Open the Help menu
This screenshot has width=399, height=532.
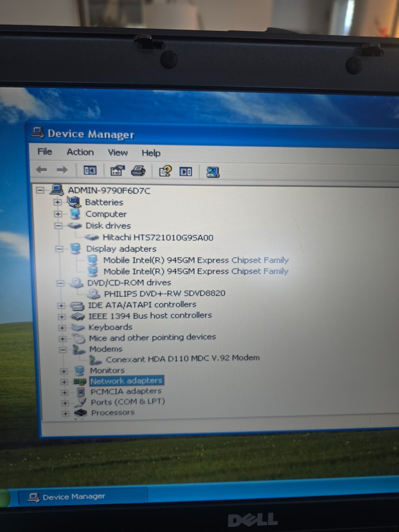click(151, 153)
